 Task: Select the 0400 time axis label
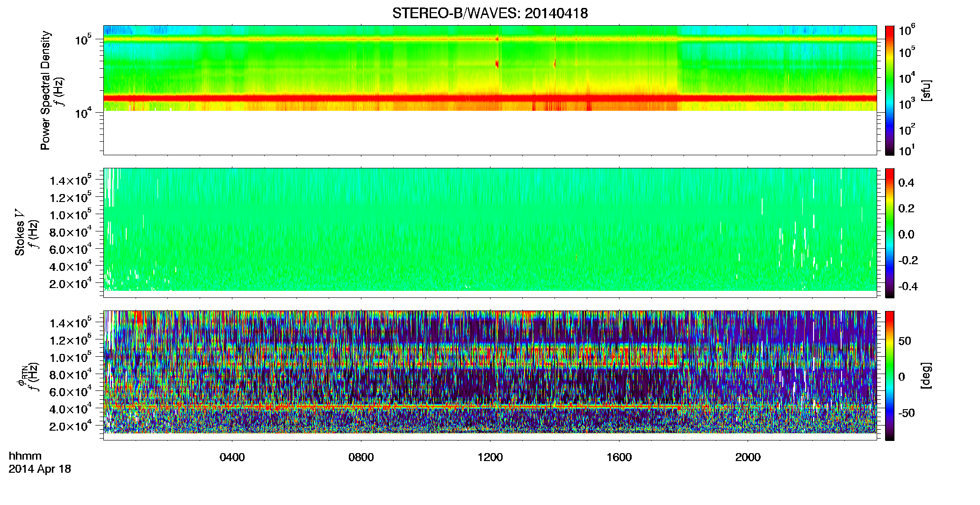(x=232, y=457)
